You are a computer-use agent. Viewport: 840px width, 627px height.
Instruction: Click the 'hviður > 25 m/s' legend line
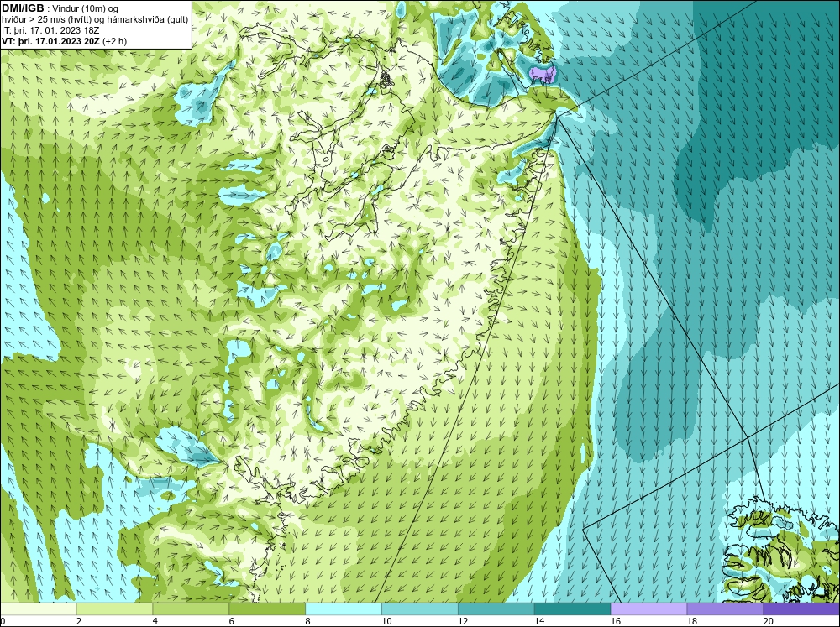[95, 20]
